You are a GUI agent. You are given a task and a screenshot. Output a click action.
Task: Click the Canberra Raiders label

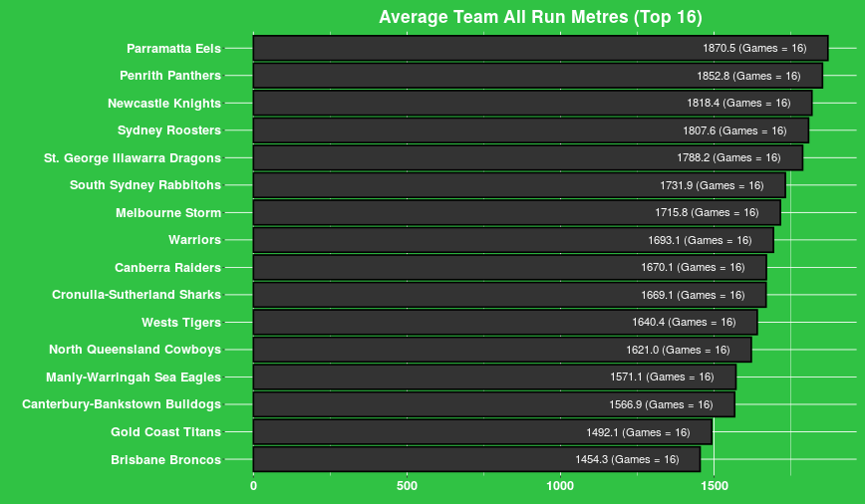167,268
